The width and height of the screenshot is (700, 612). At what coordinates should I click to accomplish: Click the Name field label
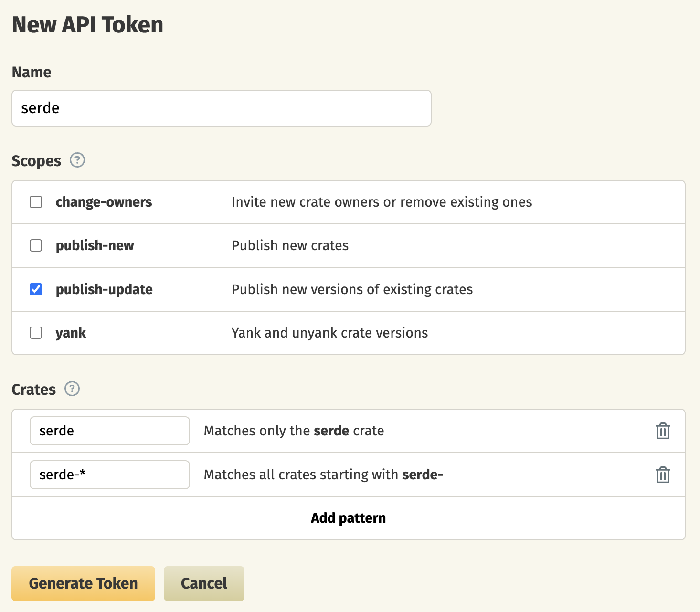pos(32,72)
